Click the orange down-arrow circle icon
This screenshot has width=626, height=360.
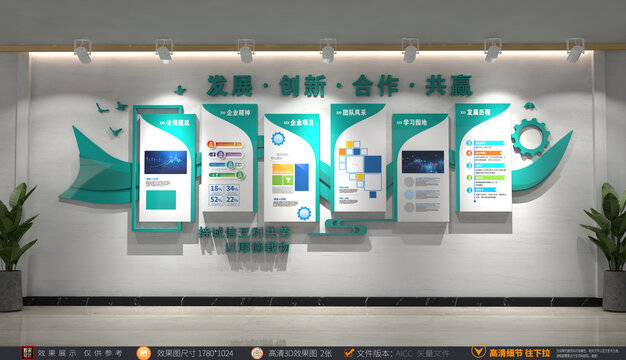[x=478, y=351]
